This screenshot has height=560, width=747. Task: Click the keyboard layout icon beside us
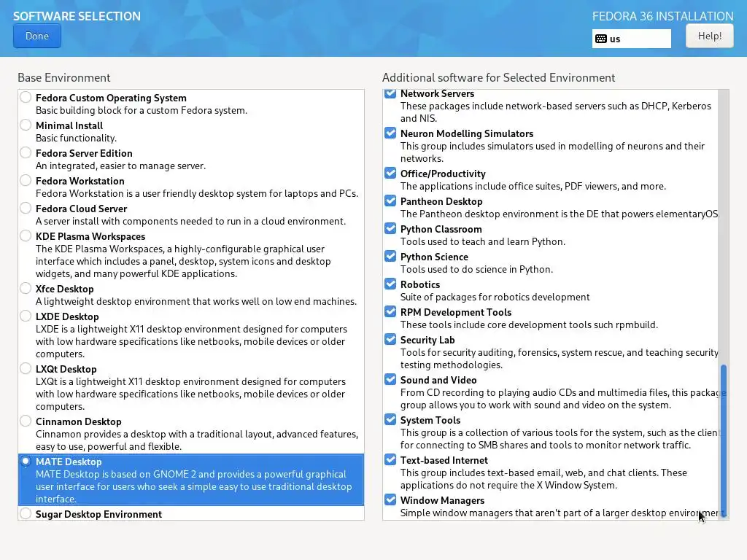click(601, 39)
